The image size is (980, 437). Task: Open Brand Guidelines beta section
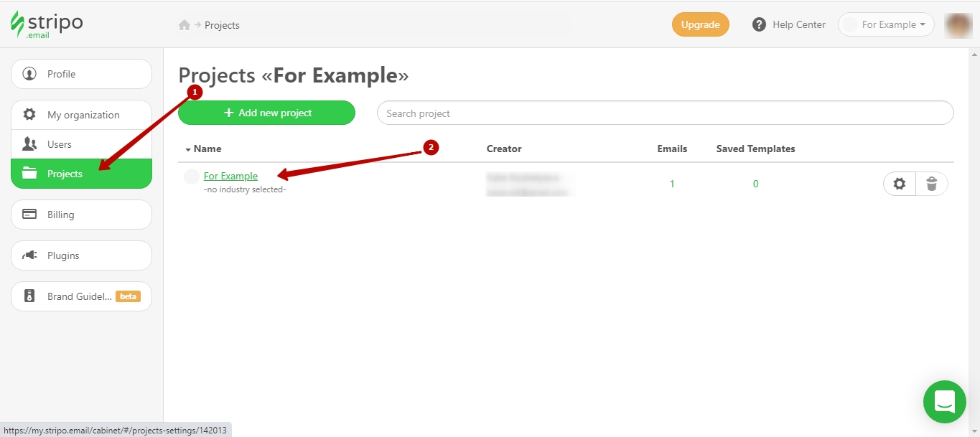81,296
